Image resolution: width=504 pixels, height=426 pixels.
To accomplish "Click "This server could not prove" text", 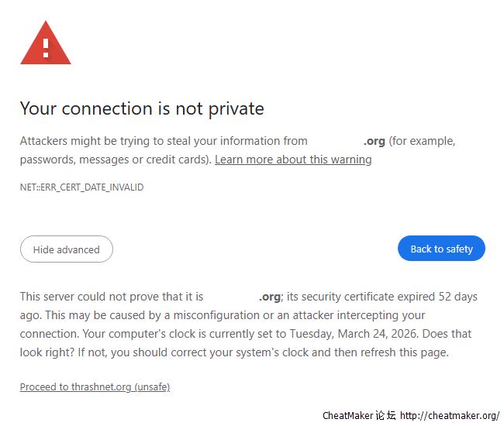I will click(x=90, y=297).
